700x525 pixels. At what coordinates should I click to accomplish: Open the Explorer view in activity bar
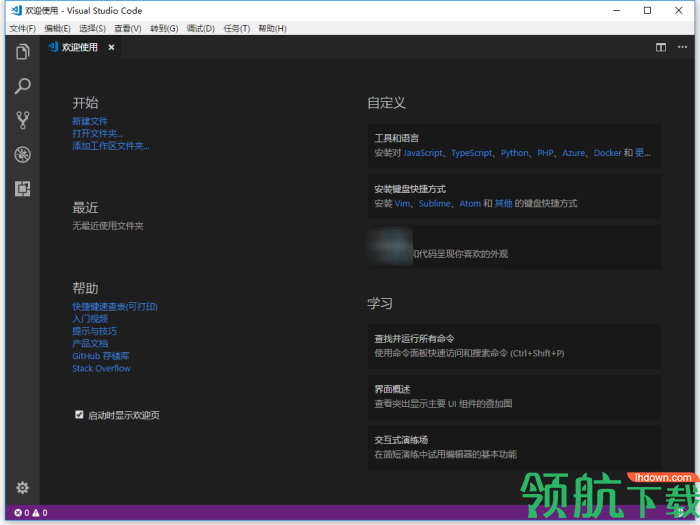point(22,52)
